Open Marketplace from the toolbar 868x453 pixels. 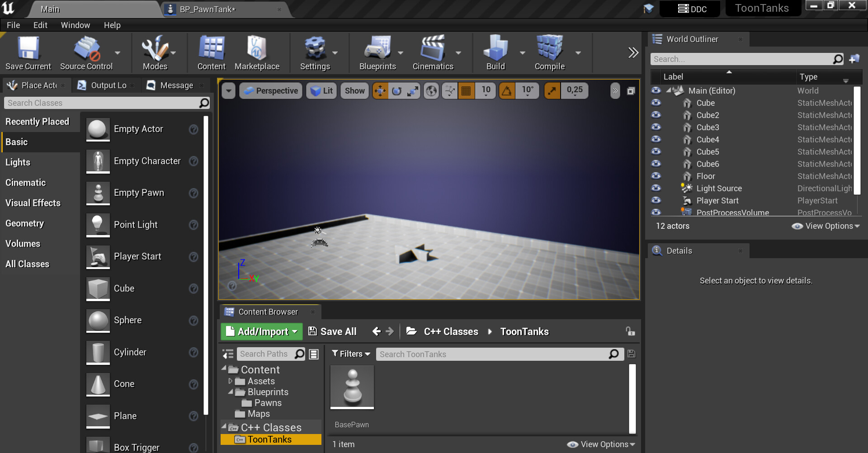click(257, 52)
